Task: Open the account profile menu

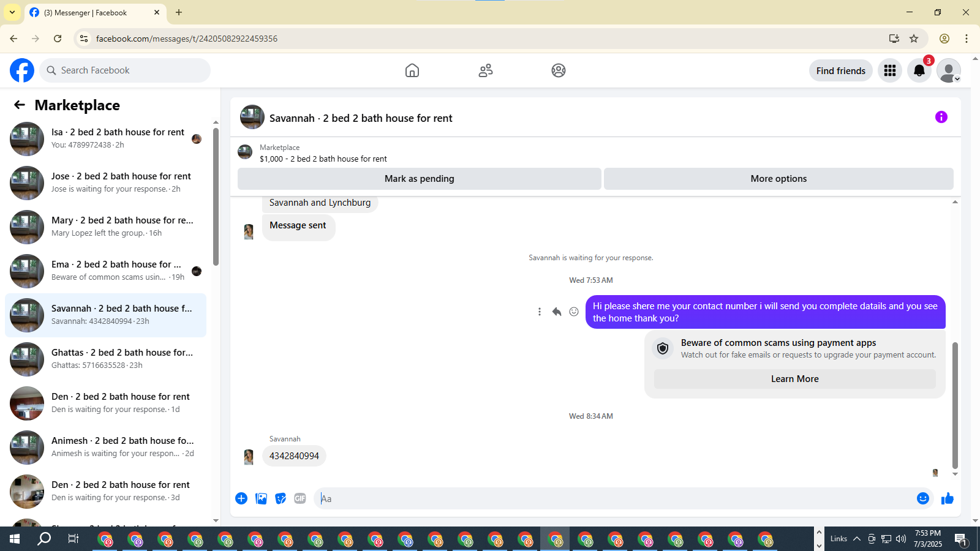Action: pos(949,70)
